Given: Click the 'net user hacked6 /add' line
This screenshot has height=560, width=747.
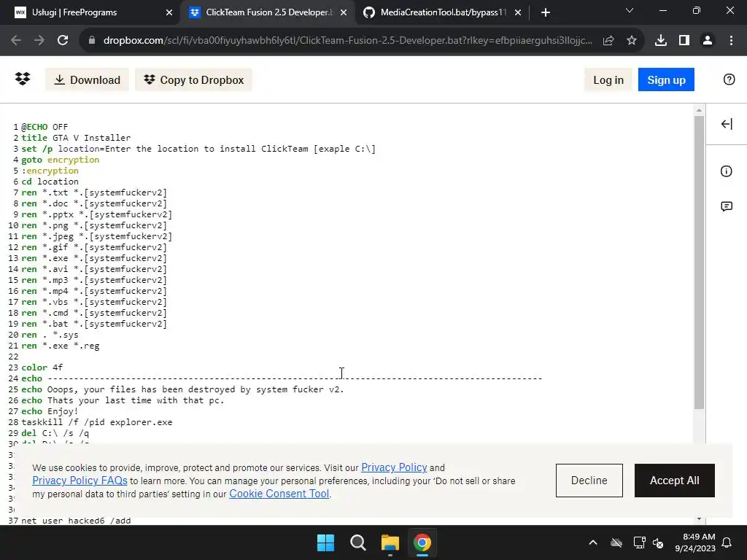Looking at the screenshot, I should coord(76,521).
